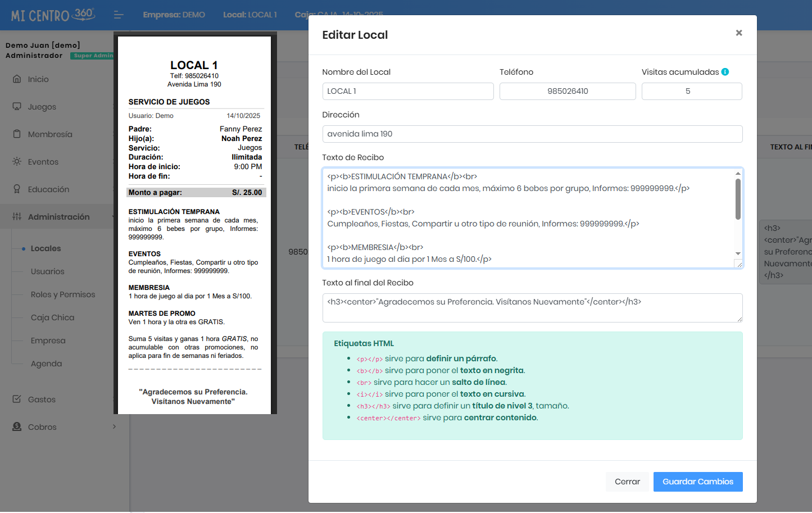The height and width of the screenshot is (513, 812).
Task: Expand the Cobros submenu chevron
Action: click(x=114, y=427)
